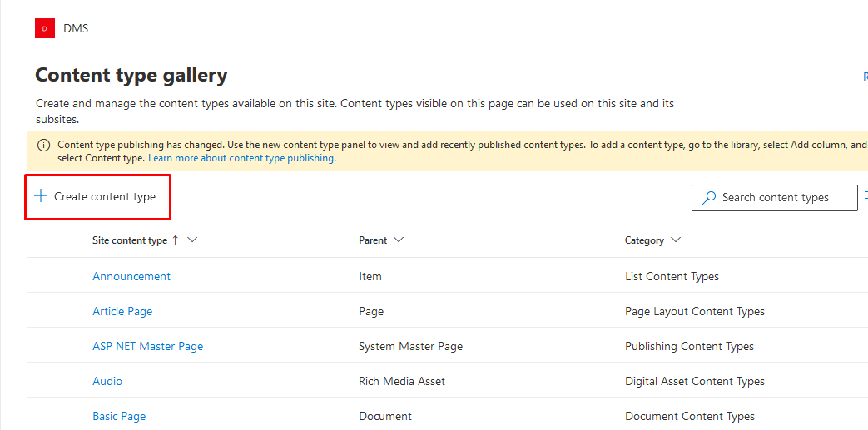The height and width of the screenshot is (430, 868).
Task: Open the Article Page content type
Action: click(x=122, y=312)
